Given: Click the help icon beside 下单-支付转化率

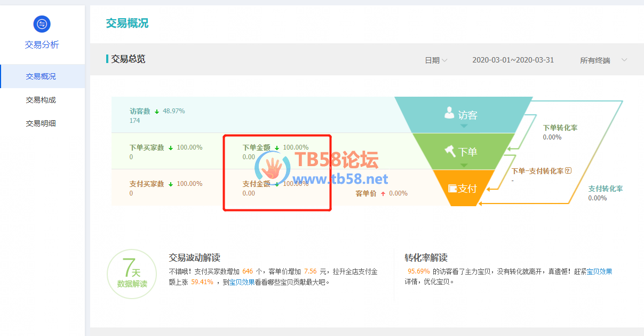Looking at the screenshot, I should (568, 171).
